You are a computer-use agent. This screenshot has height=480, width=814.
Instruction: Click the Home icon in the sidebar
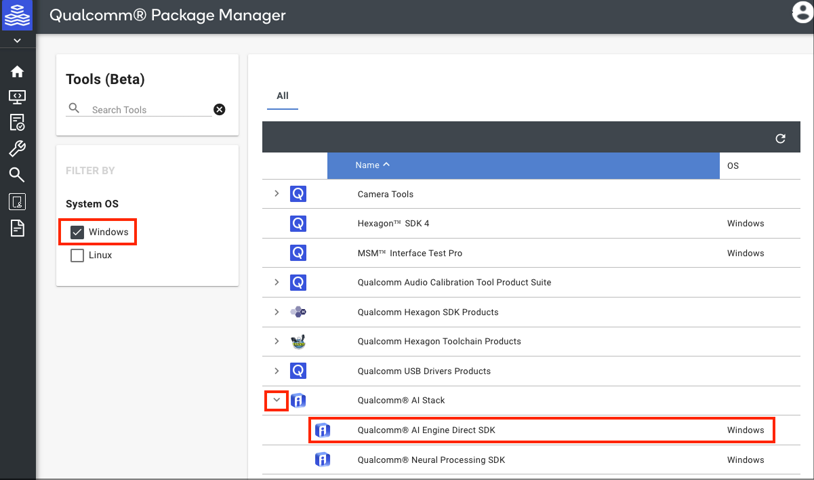[x=17, y=72]
